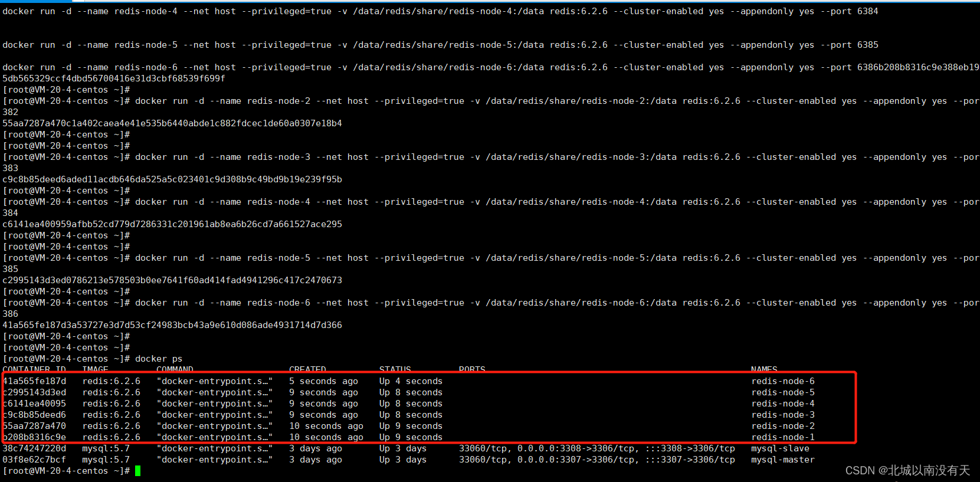The image size is (980, 482).
Task: Click the '5 seconds ago' created value
Action: point(323,381)
